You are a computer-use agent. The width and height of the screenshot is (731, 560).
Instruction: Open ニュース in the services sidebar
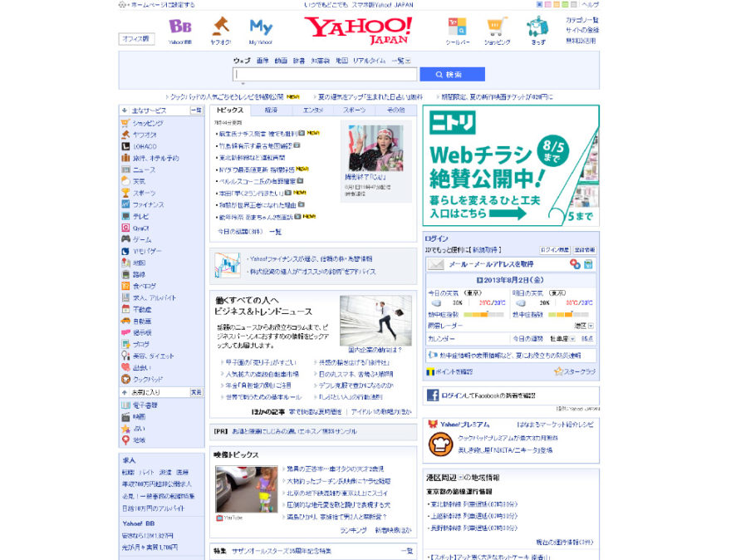coord(144,169)
